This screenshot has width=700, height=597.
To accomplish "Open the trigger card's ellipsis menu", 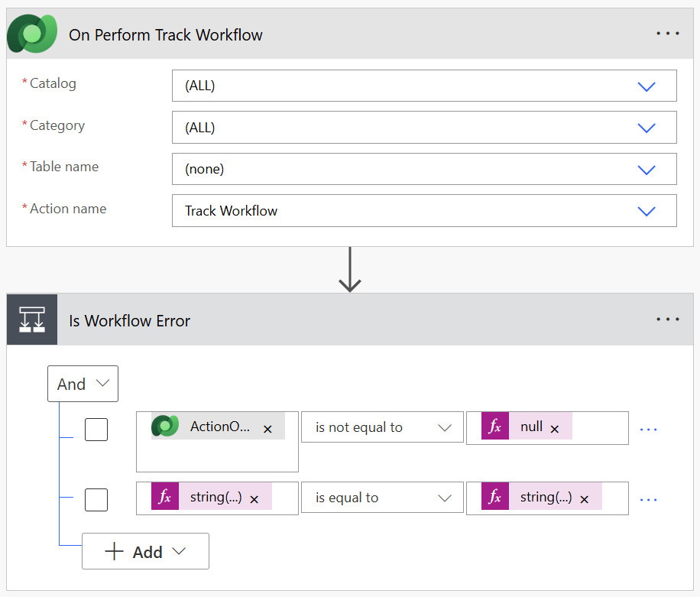I will click(x=668, y=33).
